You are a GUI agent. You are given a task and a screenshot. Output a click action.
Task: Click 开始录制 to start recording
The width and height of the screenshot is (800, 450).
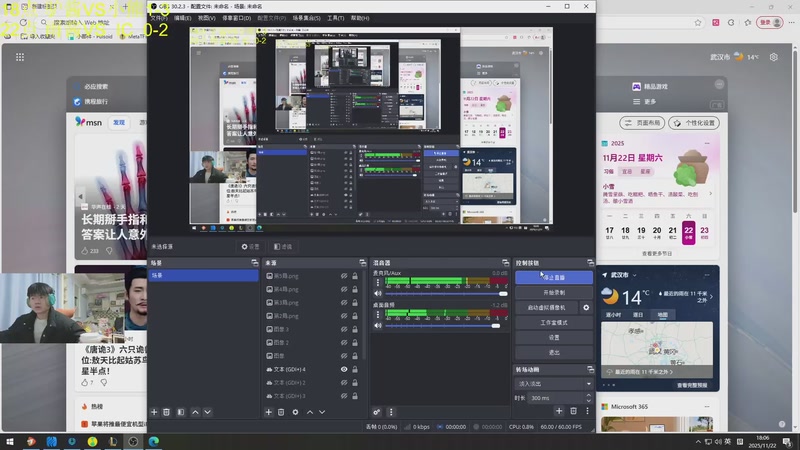tap(554, 293)
